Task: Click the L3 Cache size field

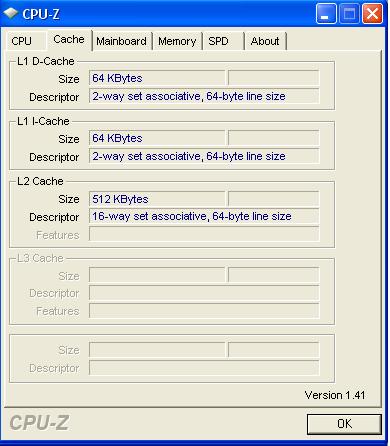Action: [x=157, y=275]
